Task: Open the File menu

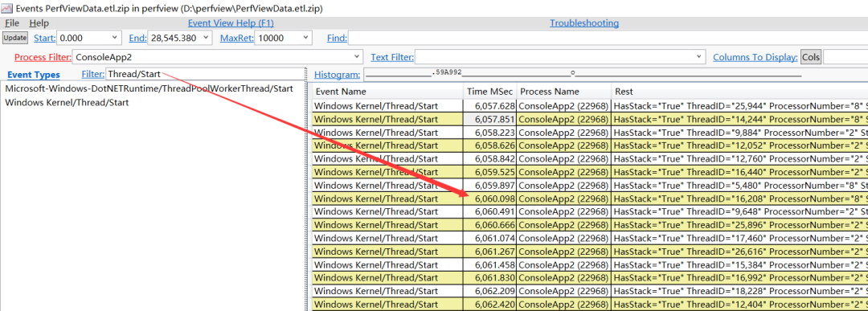Action: (11, 23)
